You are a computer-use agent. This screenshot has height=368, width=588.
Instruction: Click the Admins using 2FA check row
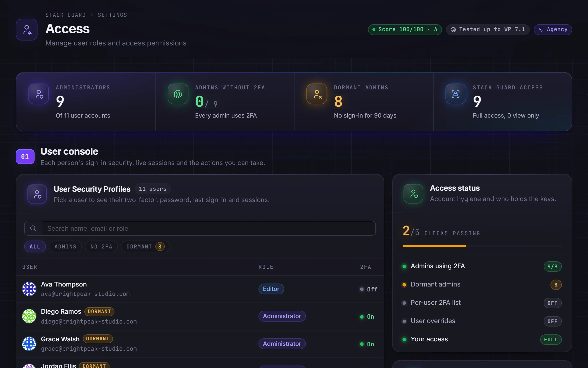482,266
